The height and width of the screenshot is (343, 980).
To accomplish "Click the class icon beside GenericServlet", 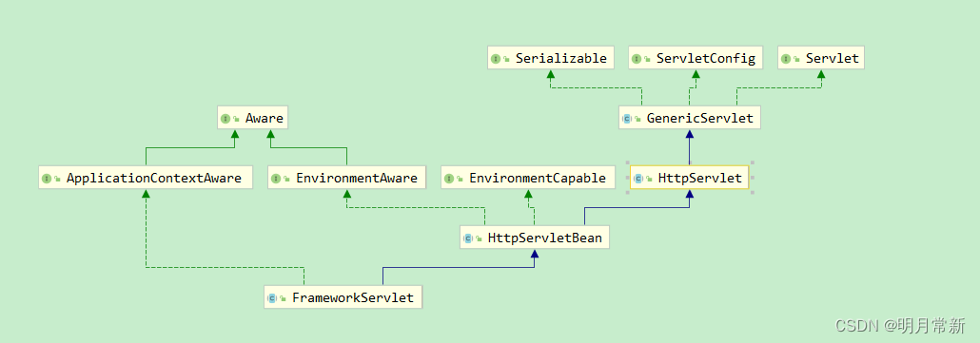I will [627, 119].
